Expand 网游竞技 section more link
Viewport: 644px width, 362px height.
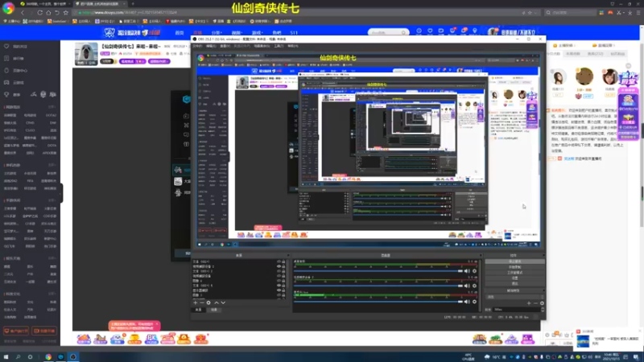pos(52,107)
